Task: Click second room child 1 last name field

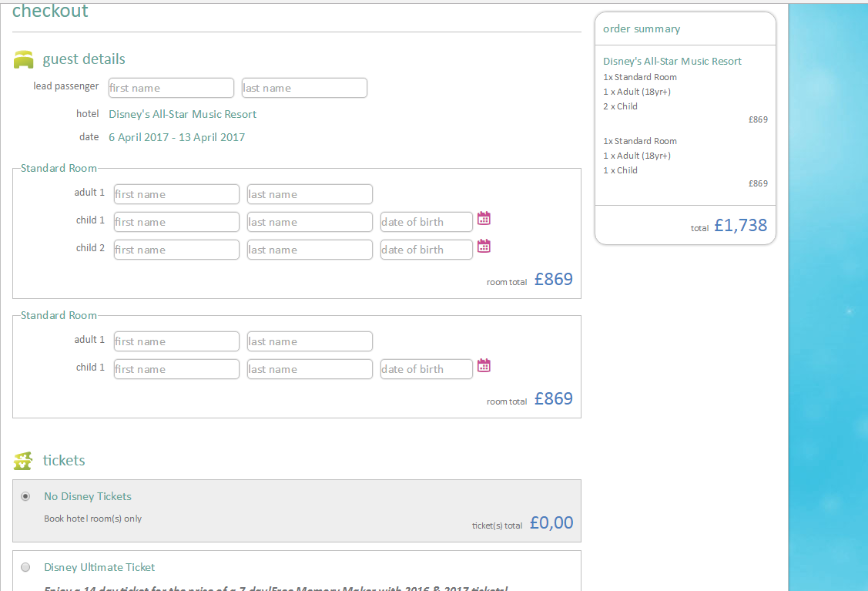Action: [310, 369]
